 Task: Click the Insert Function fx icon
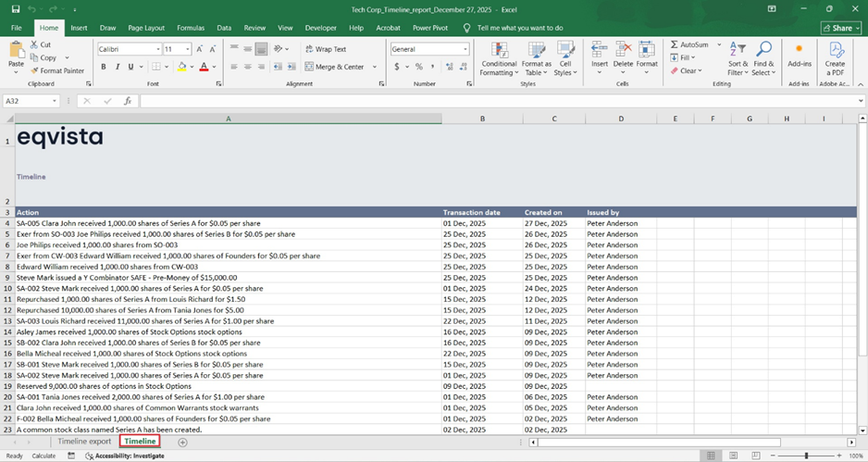pyautogui.click(x=127, y=101)
